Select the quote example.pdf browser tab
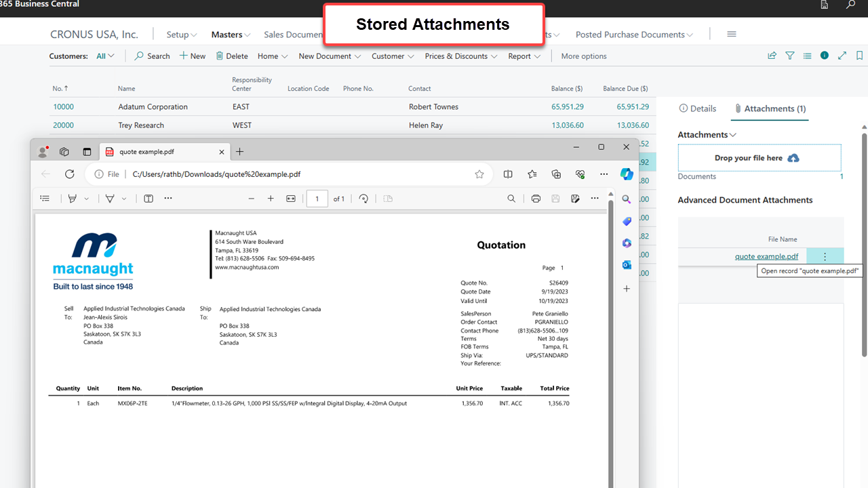868x488 pixels. pyautogui.click(x=165, y=152)
